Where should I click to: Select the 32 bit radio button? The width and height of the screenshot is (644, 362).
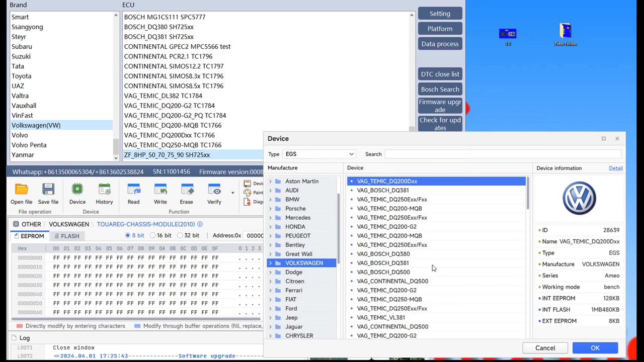click(x=180, y=235)
